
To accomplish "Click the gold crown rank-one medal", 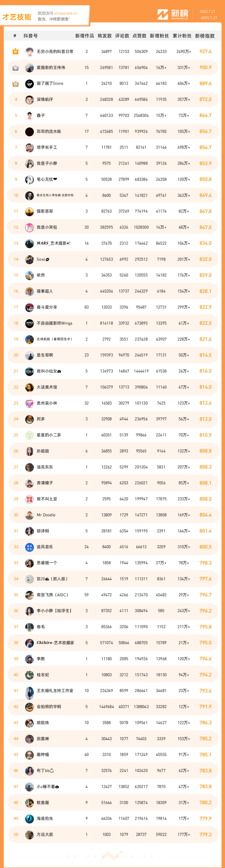I will [15, 52].
